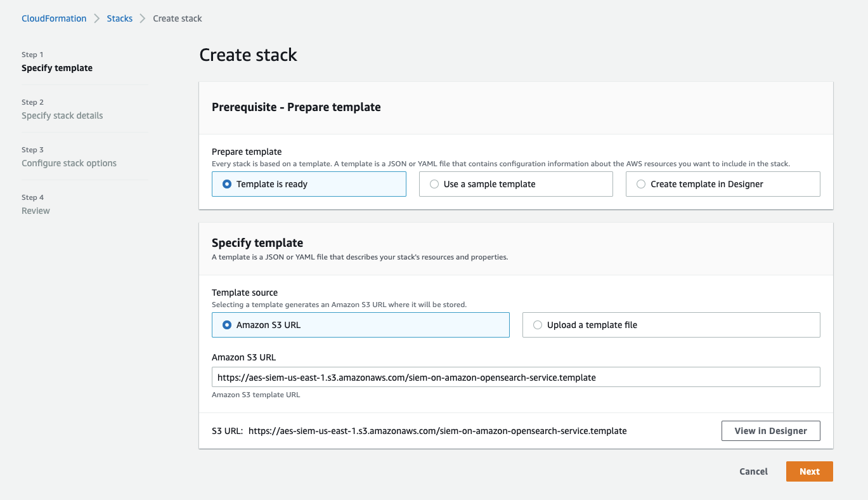Viewport: 868px width, 500px height.
Task: Open Step 3 'Configure stack options'
Action: tap(69, 163)
